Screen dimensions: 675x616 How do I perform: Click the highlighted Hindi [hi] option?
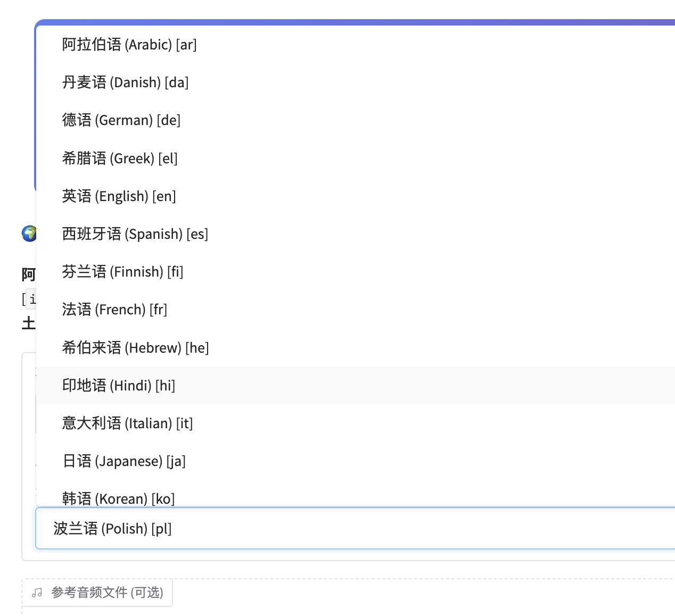pyautogui.click(x=119, y=386)
